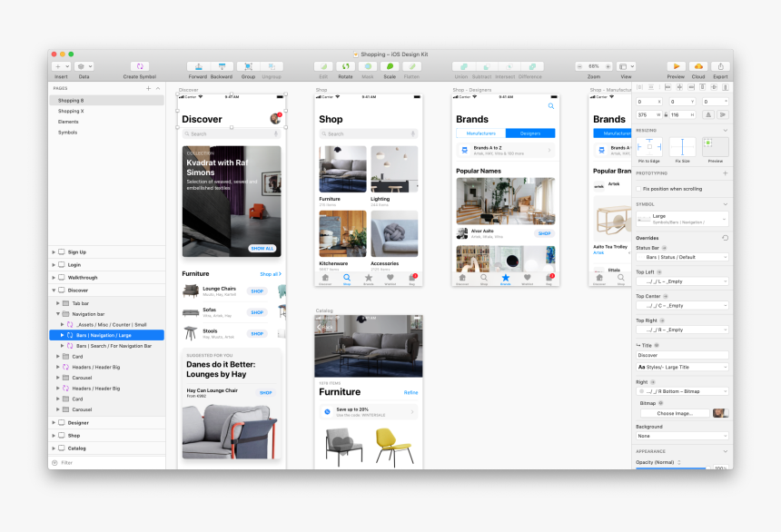Click the Cloud upload icon

click(697, 66)
